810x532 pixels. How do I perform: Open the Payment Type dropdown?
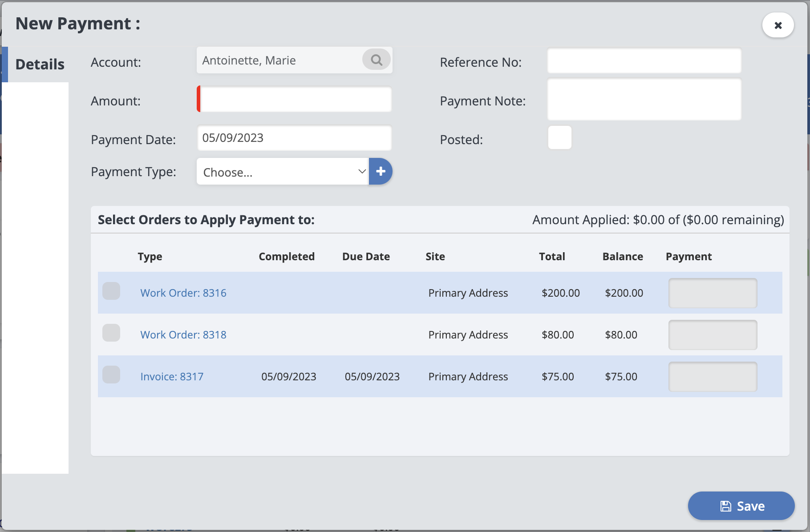coord(283,172)
